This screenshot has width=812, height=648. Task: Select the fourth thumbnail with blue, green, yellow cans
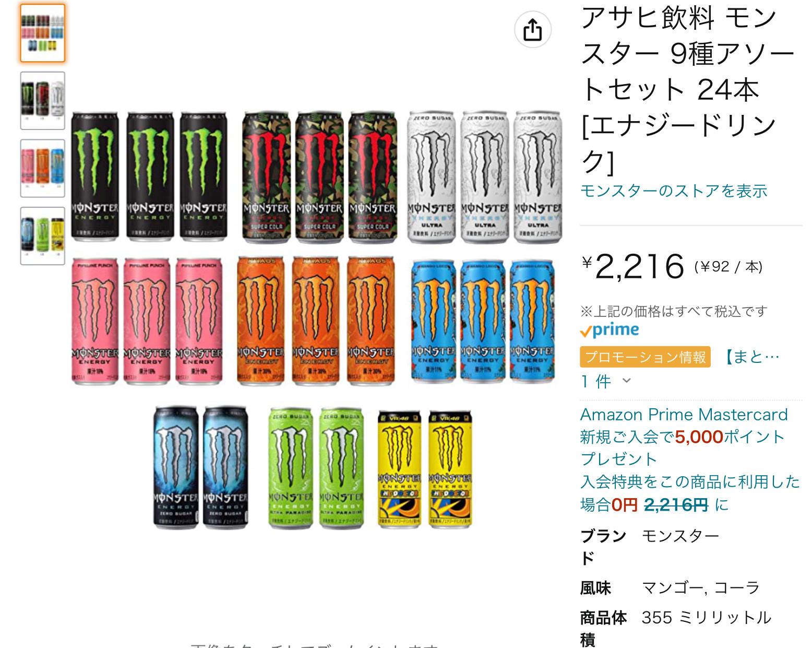pos(43,236)
